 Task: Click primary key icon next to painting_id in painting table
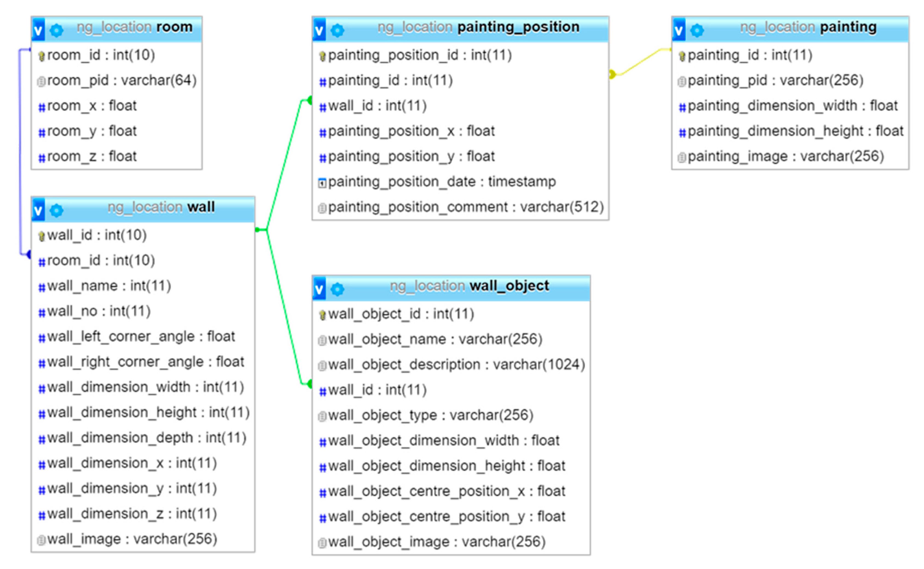tap(682, 56)
